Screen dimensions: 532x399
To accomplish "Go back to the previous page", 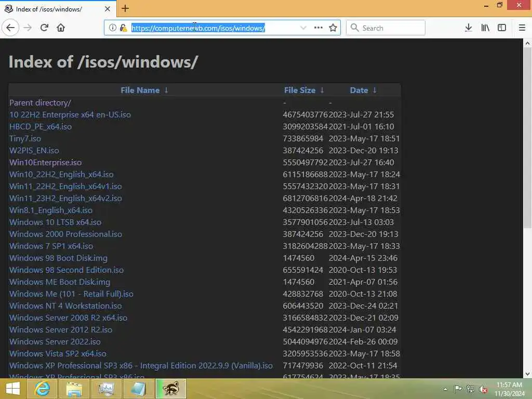I will point(10,28).
